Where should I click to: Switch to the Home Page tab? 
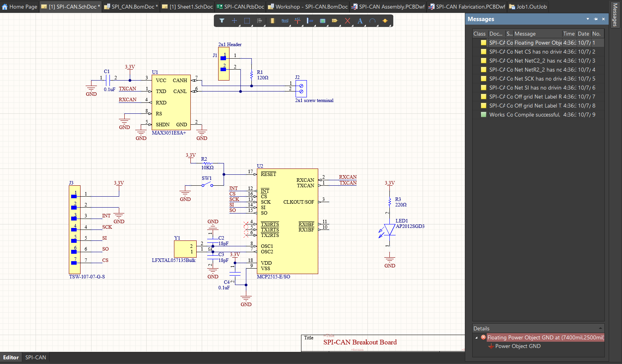[x=20, y=7]
